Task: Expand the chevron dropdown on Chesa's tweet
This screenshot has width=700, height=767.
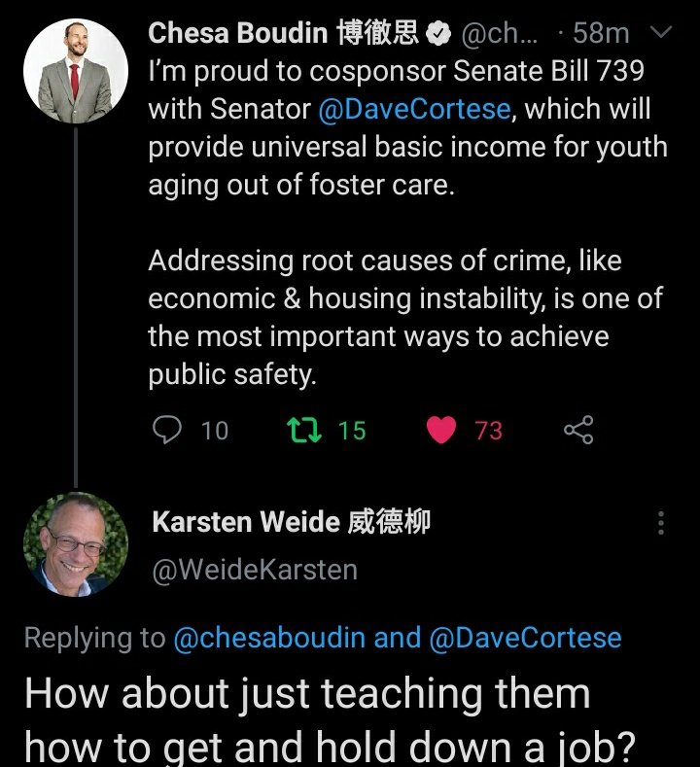Action: (661, 32)
